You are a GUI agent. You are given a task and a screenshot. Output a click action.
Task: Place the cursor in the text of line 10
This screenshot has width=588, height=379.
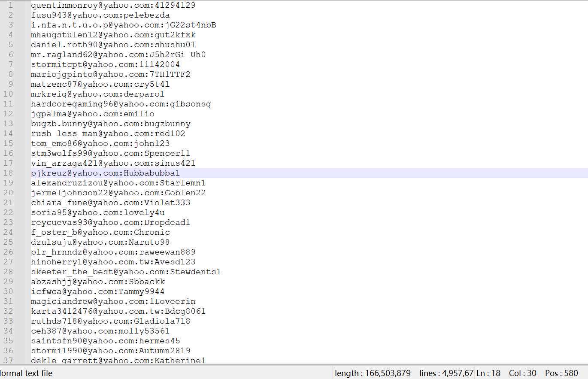click(x=98, y=94)
